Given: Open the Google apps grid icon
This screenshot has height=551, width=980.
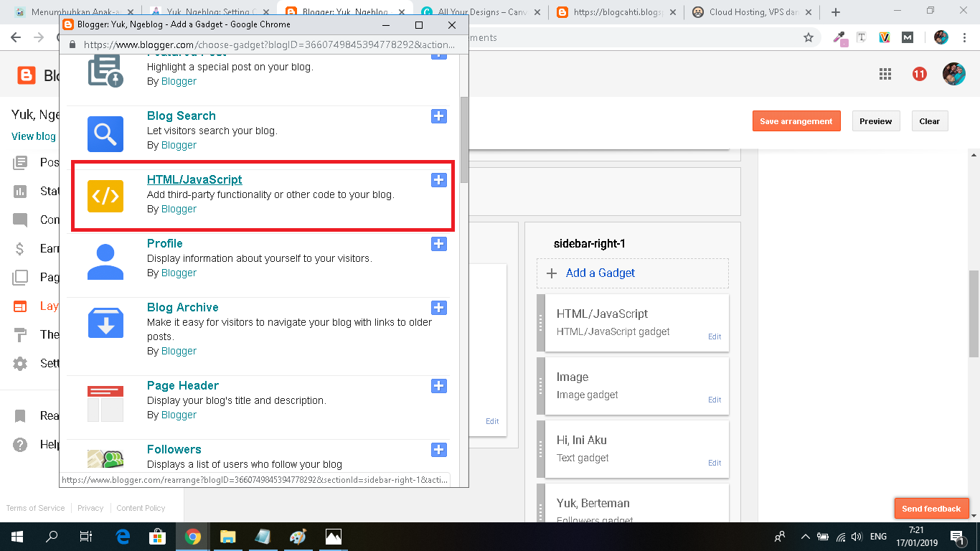Looking at the screenshot, I should (x=885, y=74).
